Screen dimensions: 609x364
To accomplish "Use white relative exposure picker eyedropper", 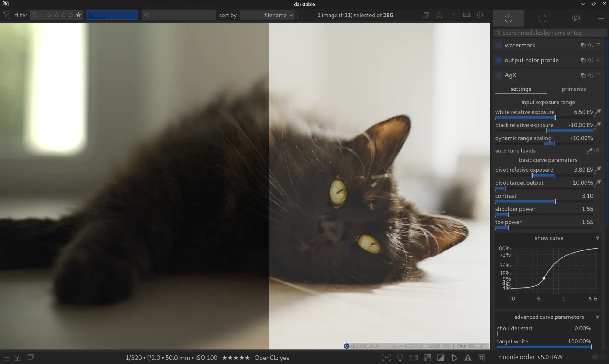I will [598, 112].
